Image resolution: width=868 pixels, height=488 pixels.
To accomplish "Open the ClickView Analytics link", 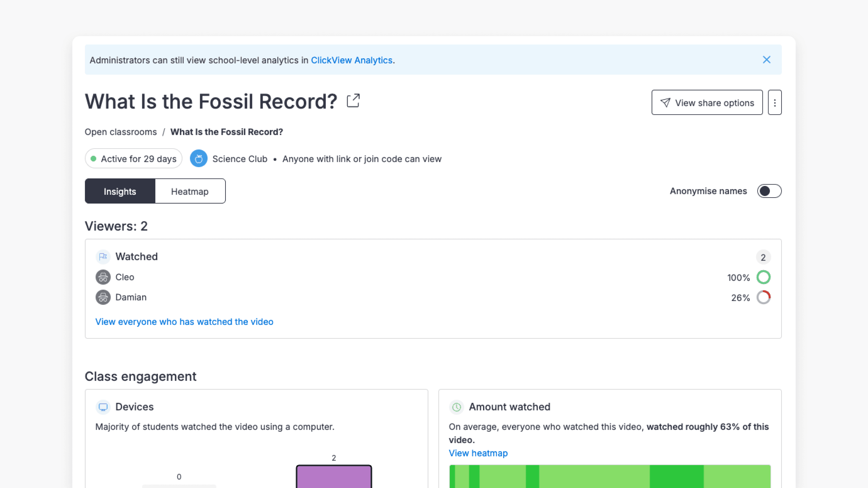I will [351, 60].
